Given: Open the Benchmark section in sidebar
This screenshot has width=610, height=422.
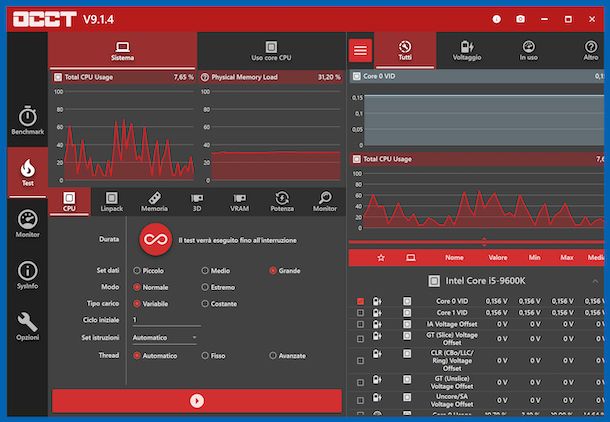Looking at the screenshot, I should tap(28, 120).
